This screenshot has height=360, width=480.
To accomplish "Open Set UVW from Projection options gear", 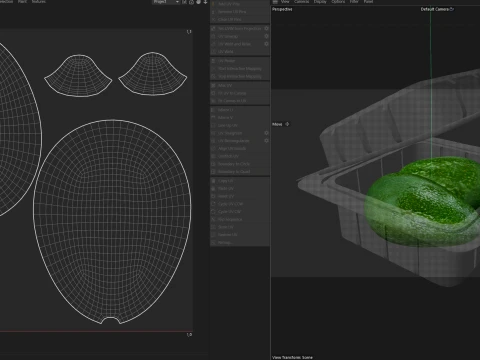I will coord(266,29).
